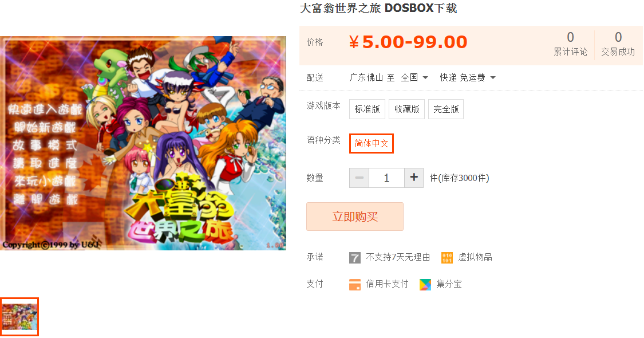Click the 信用卡支付 payment label
This screenshot has height=338, width=644.
(387, 284)
